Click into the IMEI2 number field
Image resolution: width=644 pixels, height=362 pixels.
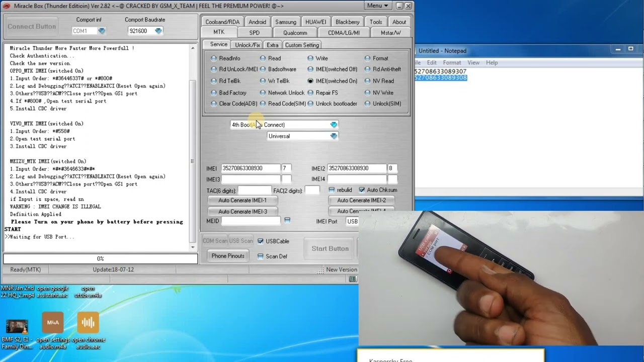point(356,168)
